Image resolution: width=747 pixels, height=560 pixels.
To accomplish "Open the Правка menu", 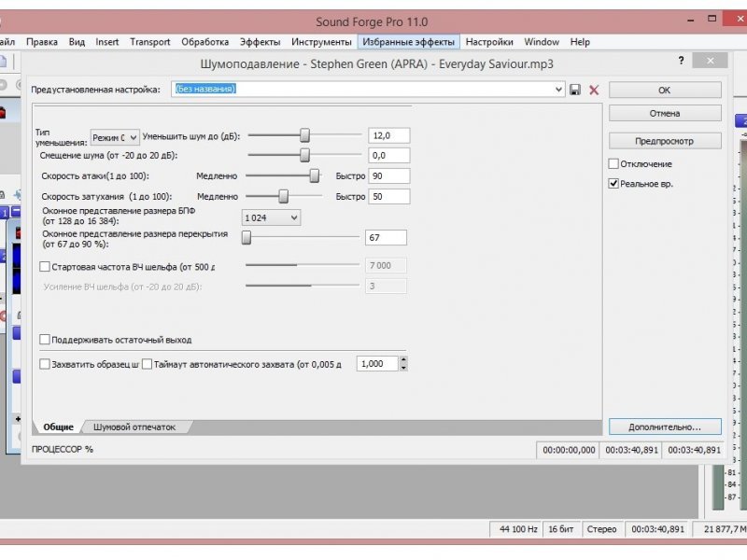I will click(x=42, y=42).
